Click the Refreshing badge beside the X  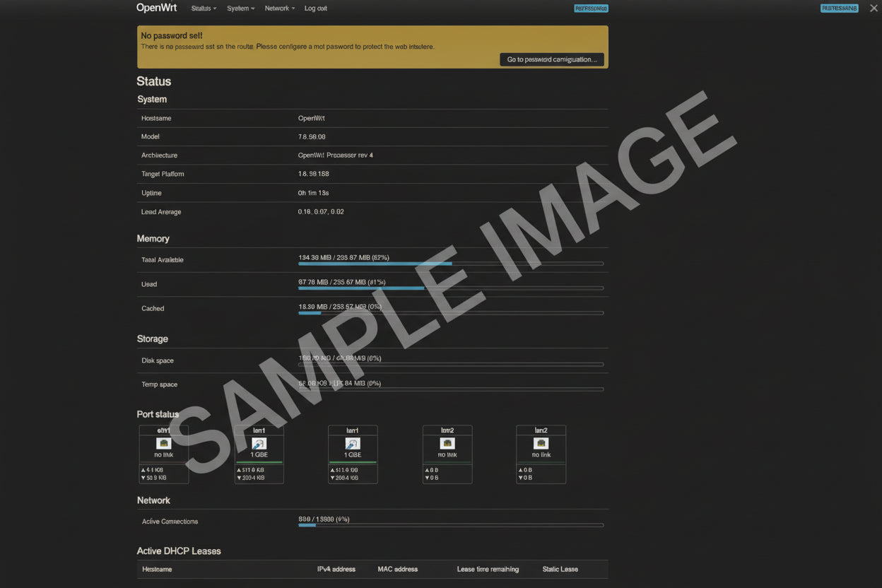pos(839,8)
